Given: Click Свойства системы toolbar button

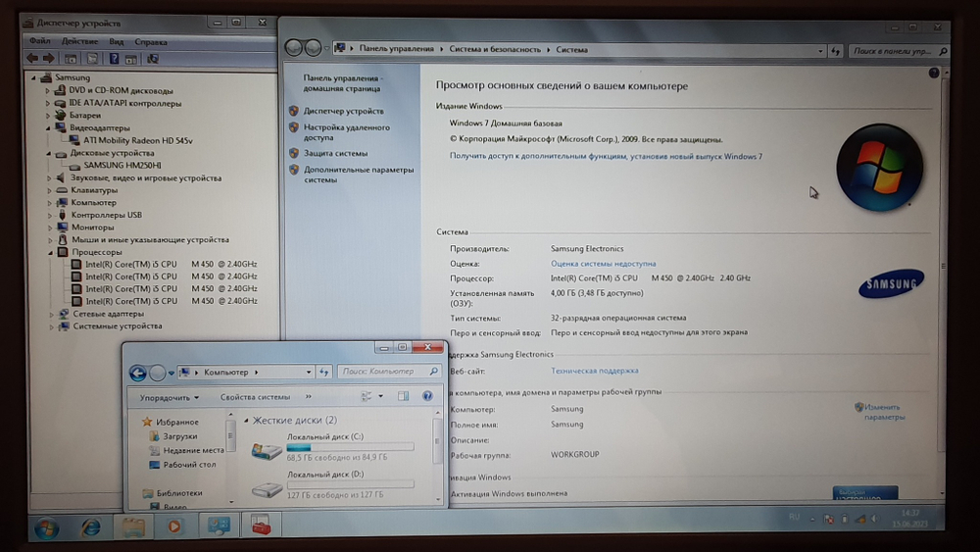Looking at the screenshot, I should pyautogui.click(x=255, y=397).
